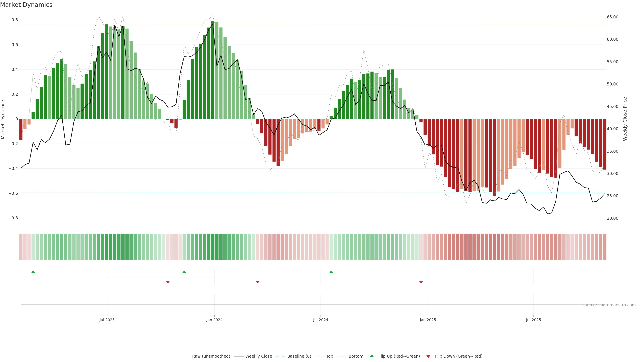
Task: Click the last red heat strip cell
Action: coord(605,247)
